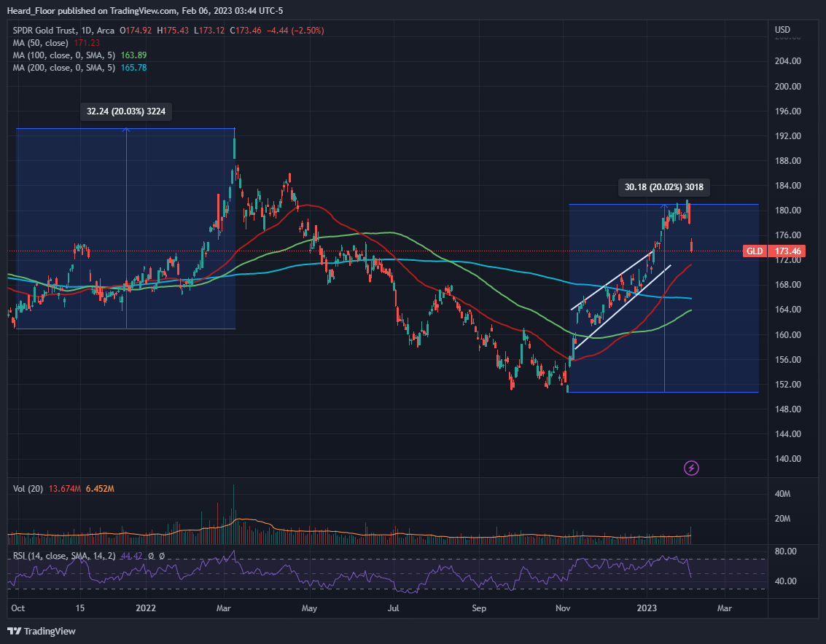This screenshot has width=826, height=644.
Task: Click the 173.46 current price label
Action: (x=787, y=251)
